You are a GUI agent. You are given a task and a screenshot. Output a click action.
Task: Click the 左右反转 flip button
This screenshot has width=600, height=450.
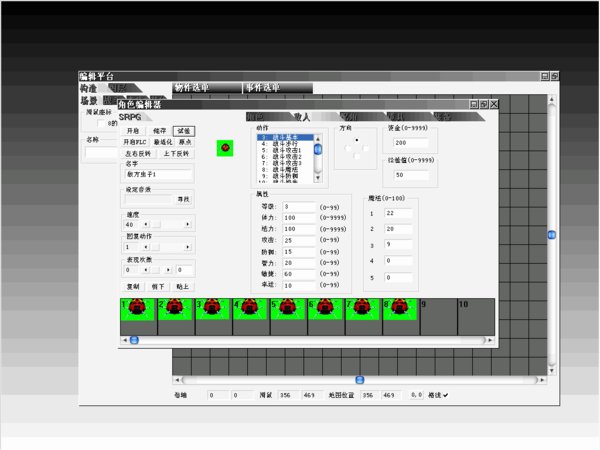tap(139, 154)
